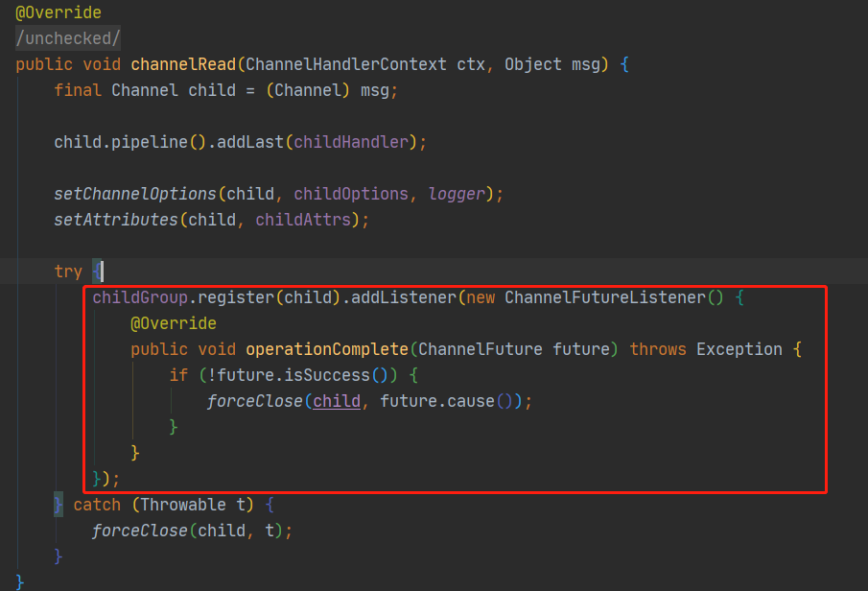The image size is (868, 591).
Task: Click the Throwable type in catch
Action: (183, 505)
